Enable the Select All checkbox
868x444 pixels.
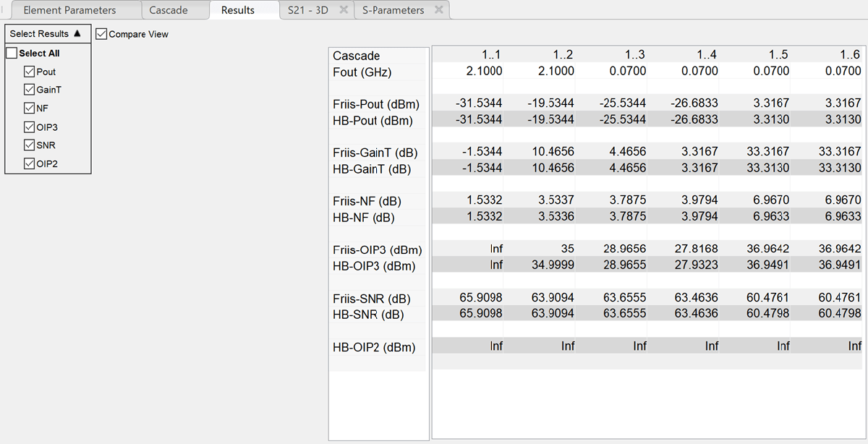(x=12, y=53)
